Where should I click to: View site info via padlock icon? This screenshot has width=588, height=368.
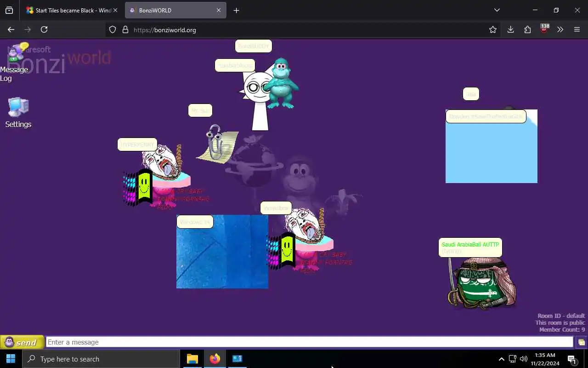(125, 30)
